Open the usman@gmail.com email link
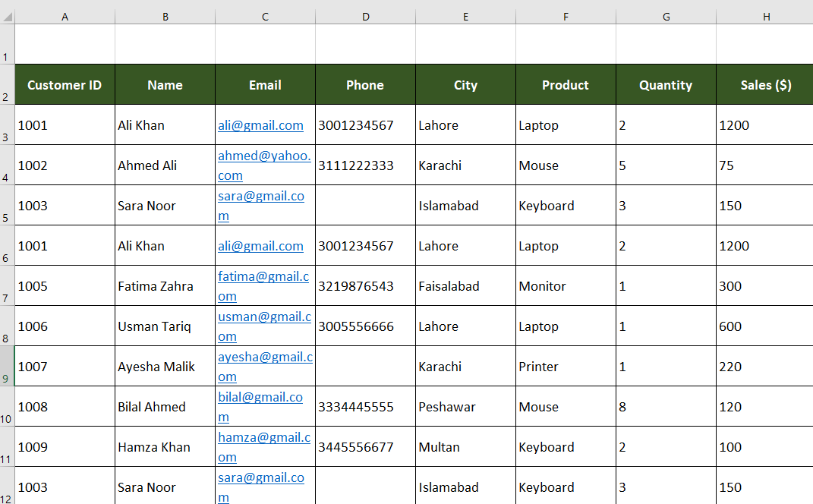 264,326
